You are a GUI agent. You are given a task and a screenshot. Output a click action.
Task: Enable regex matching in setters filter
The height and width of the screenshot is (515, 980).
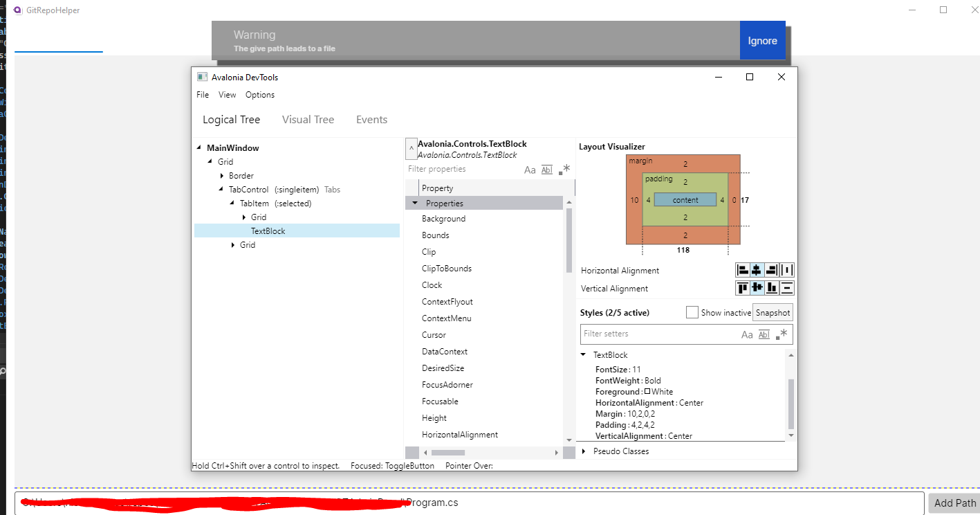[x=782, y=334]
